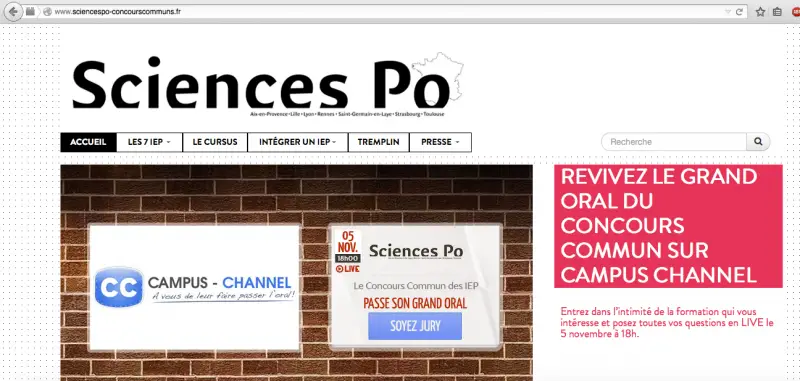Click the Sciences Po header logo
Image resolution: width=800 pixels, height=381 pixels.
pyautogui.click(x=268, y=84)
